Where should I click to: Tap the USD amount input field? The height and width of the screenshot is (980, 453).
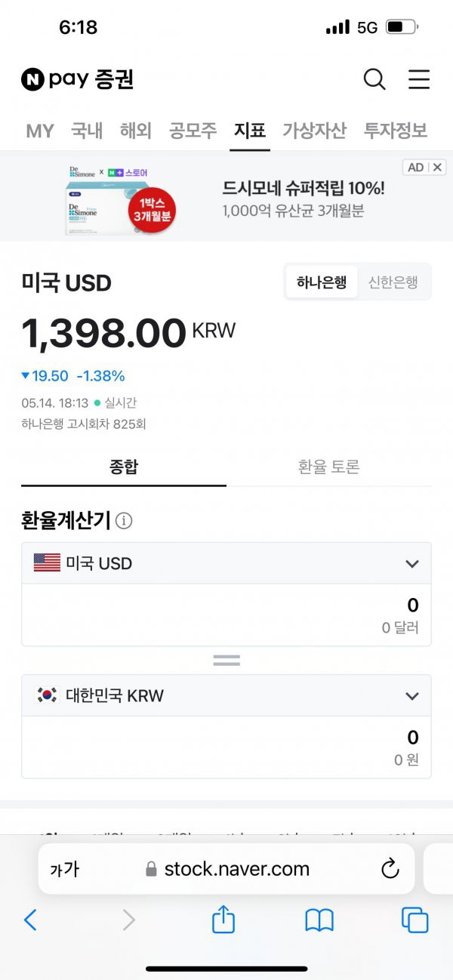pyautogui.click(x=226, y=615)
